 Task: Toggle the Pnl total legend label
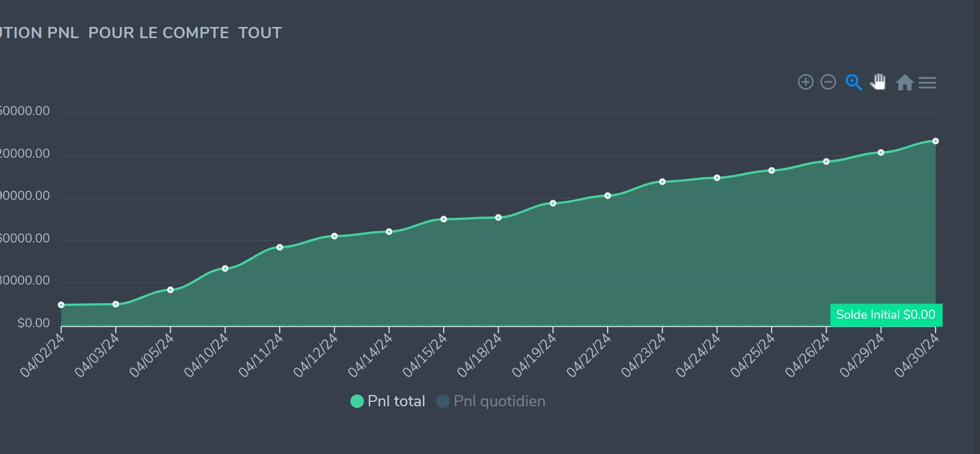[x=396, y=401]
